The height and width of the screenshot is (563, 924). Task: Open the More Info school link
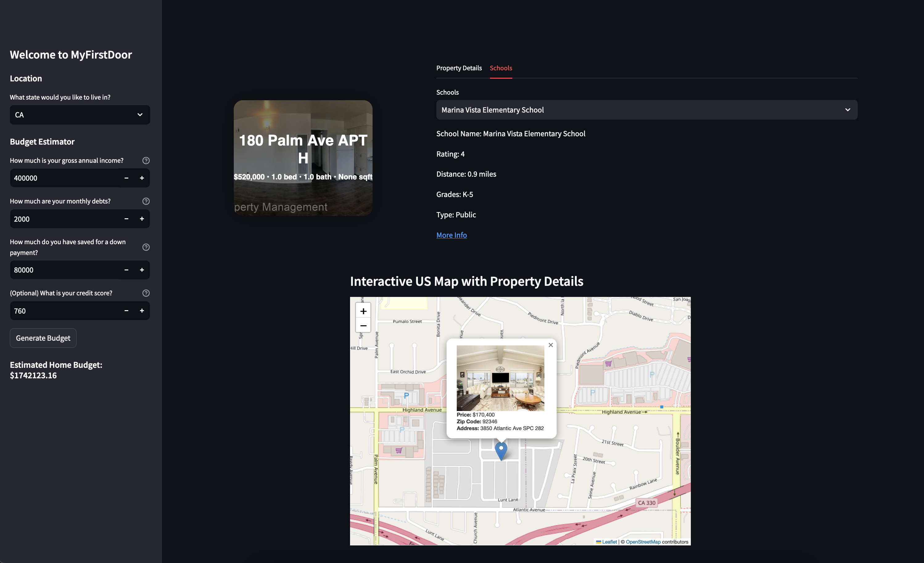point(451,235)
